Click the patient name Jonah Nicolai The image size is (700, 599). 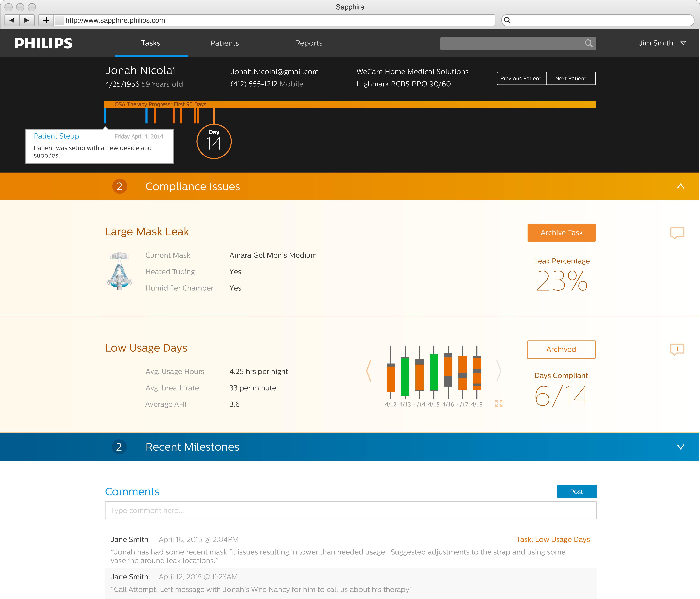(140, 70)
